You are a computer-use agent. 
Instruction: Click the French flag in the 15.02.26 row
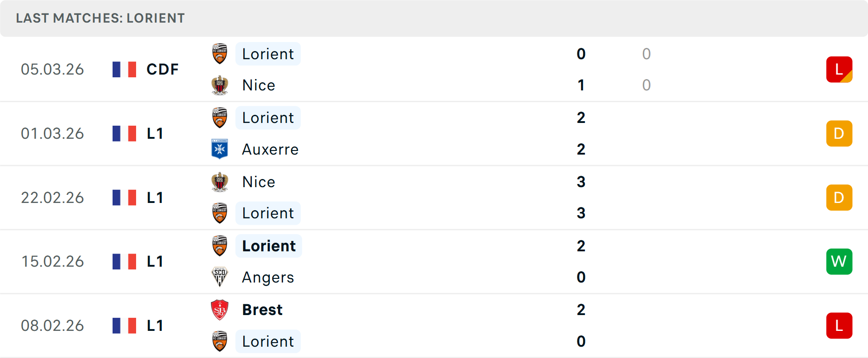[x=124, y=261]
